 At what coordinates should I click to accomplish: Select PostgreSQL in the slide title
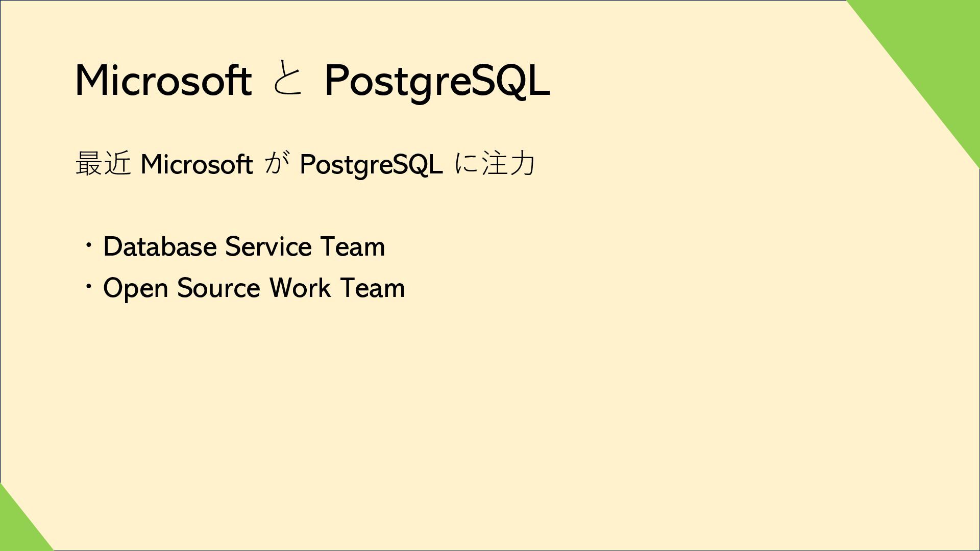coord(437,82)
